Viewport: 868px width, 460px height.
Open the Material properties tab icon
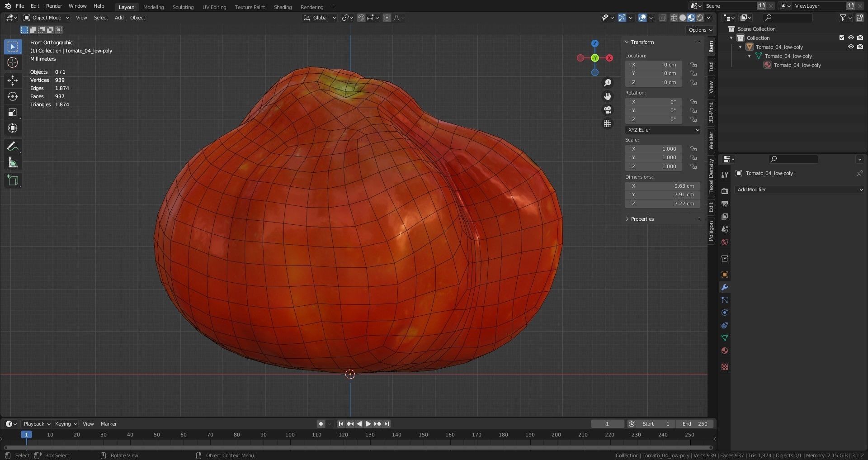(725, 351)
